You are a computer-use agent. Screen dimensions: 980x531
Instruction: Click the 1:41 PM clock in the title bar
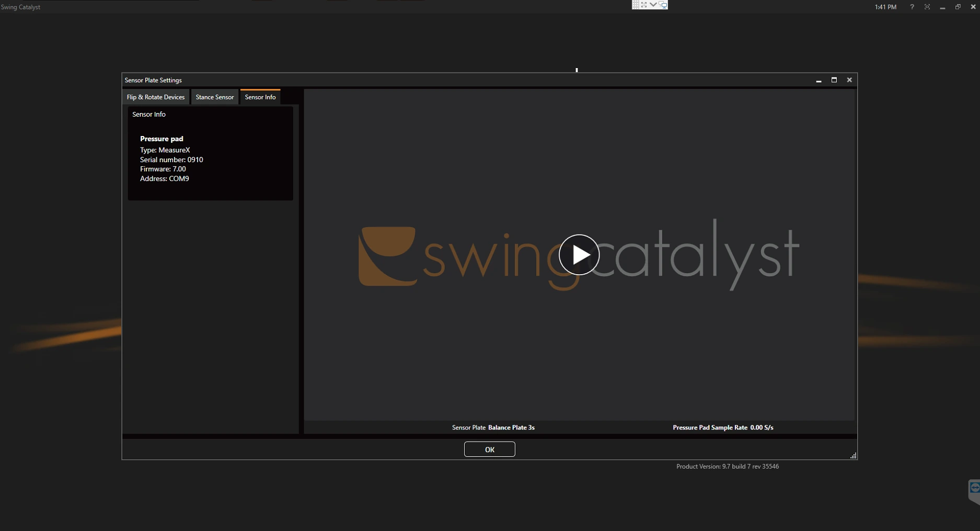tap(885, 7)
